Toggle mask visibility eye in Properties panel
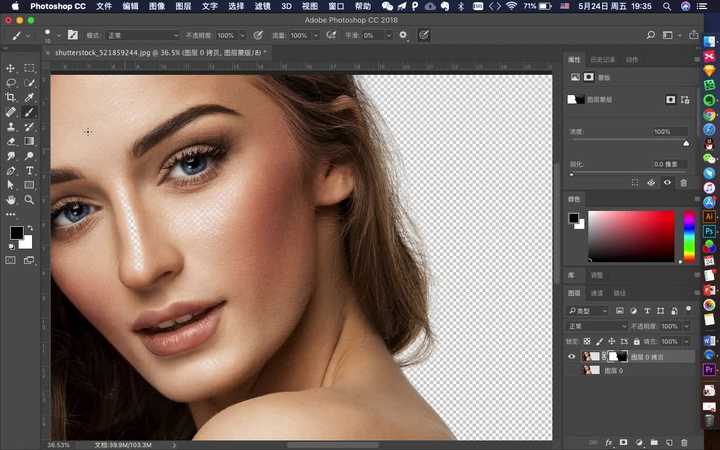 [x=667, y=182]
